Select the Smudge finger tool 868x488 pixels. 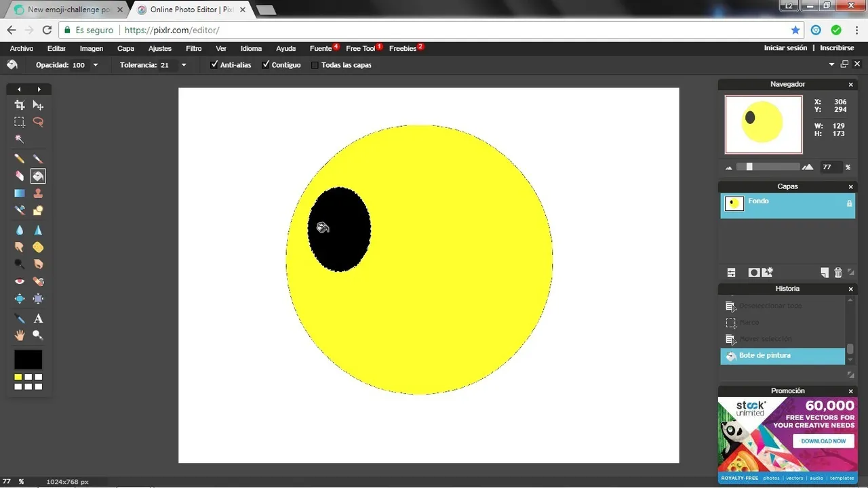[20, 247]
